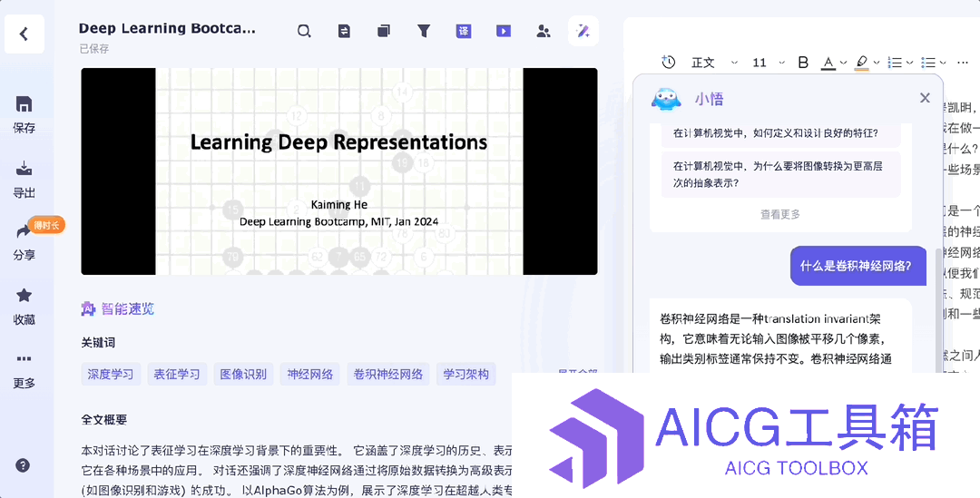Go back with the left arrow button
Screen dimensions: 980x498
click(x=24, y=34)
